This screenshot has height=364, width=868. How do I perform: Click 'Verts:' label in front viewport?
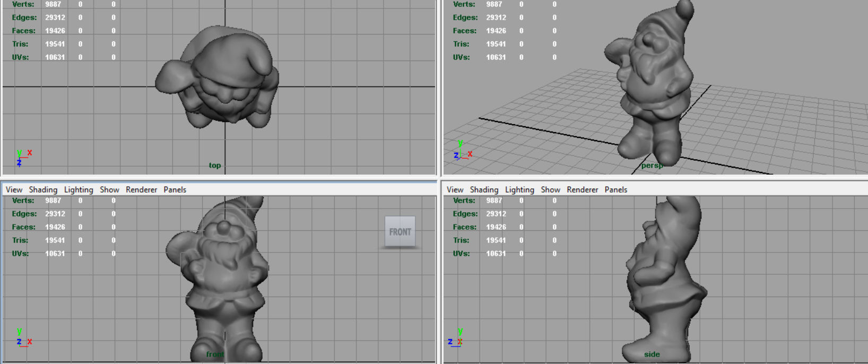click(23, 201)
